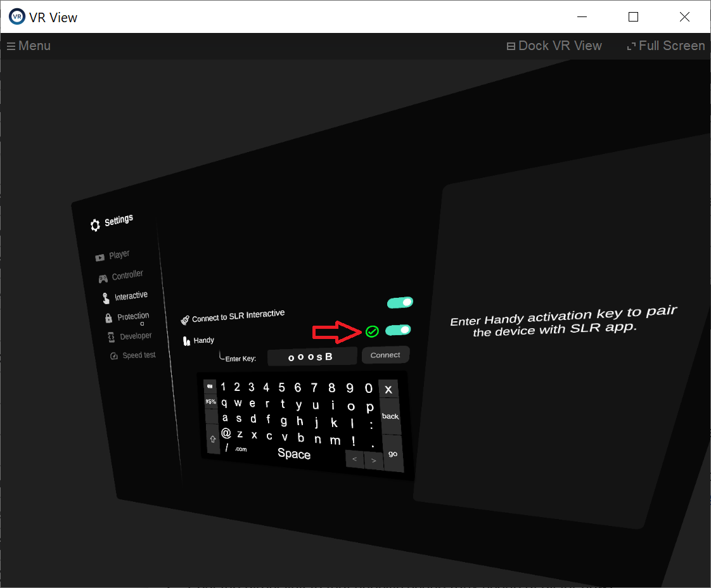The height and width of the screenshot is (588, 711).
Task: Disable the Handy device toggle
Action: pos(398,330)
